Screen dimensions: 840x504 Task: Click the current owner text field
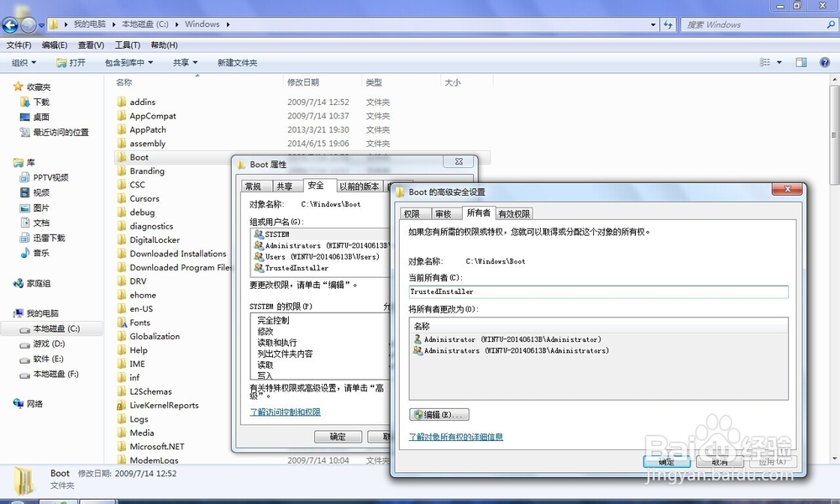598,292
